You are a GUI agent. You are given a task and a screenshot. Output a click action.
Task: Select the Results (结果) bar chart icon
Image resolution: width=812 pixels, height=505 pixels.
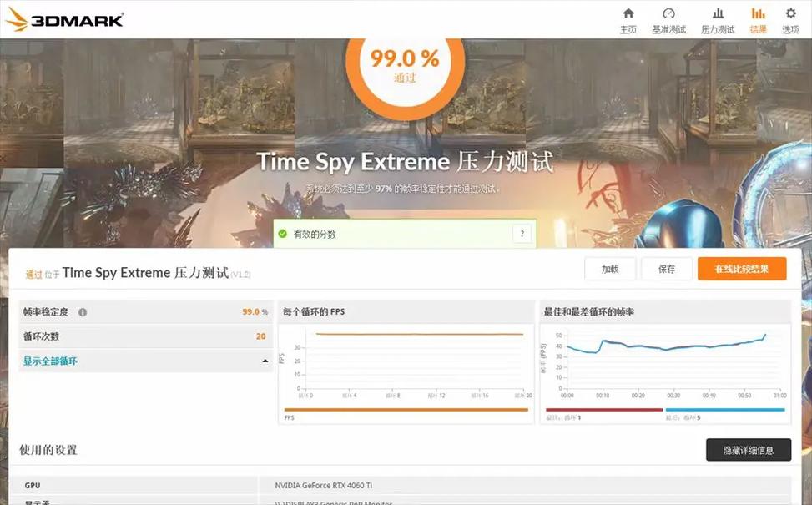[x=758, y=14]
